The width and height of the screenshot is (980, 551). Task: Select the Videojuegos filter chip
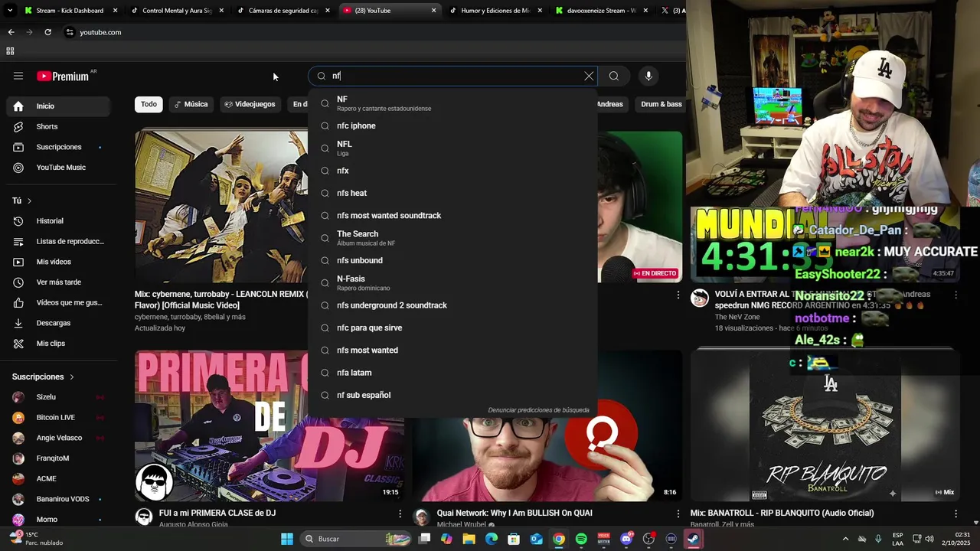(250, 104)
